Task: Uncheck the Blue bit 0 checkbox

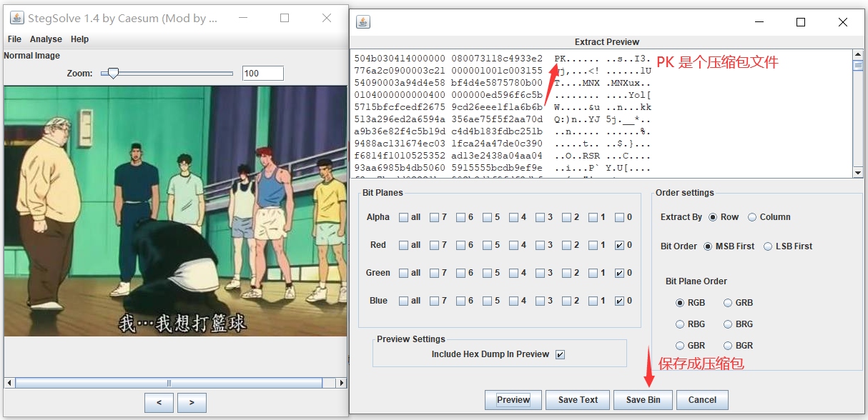Action: point(619,301)
